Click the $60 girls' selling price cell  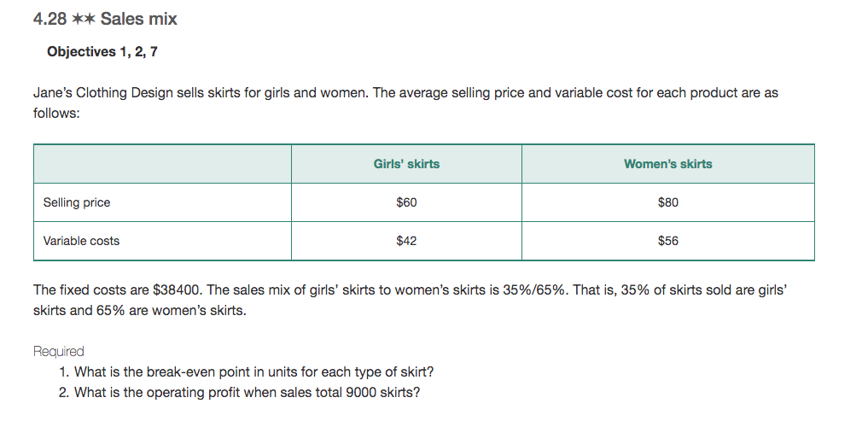point(406,202)
